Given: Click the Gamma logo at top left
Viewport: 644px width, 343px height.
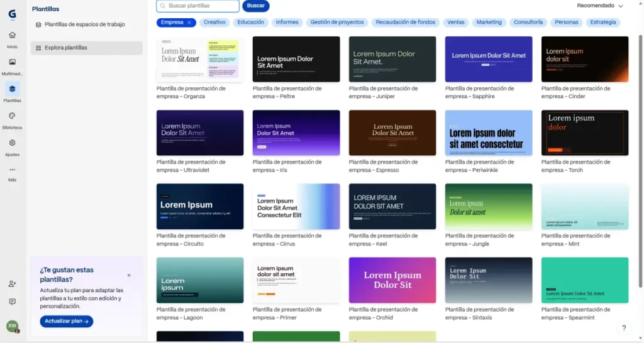Looking at the screenshot, I should click(x=13, y=14).
